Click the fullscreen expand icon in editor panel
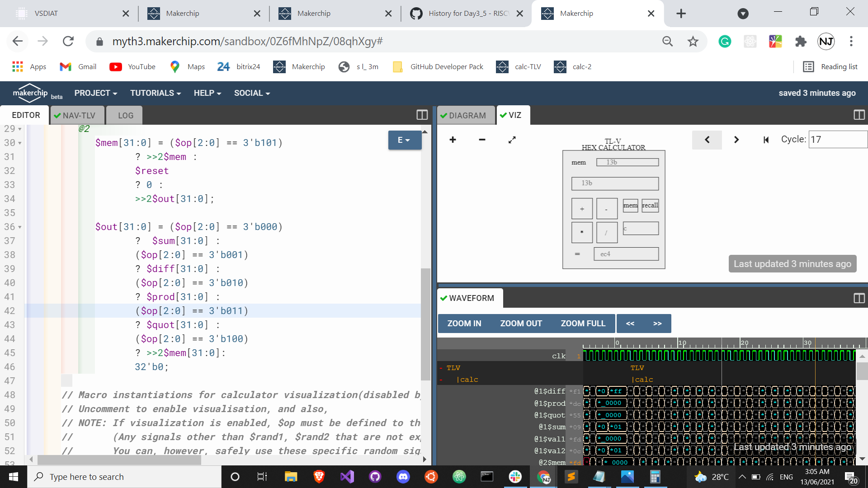868x488 pixels. pyautogui.click(x=421, y=115)
